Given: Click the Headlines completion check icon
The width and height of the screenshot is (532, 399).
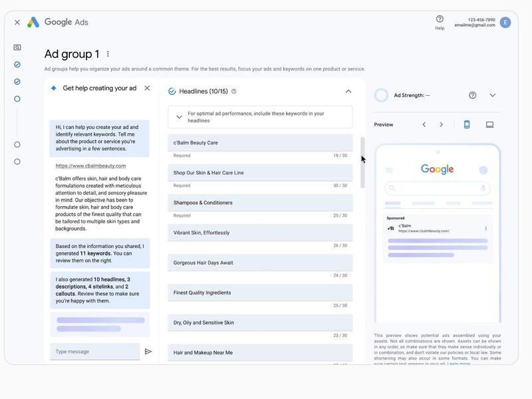Looking at the screenshot, I should pos(172,91).
